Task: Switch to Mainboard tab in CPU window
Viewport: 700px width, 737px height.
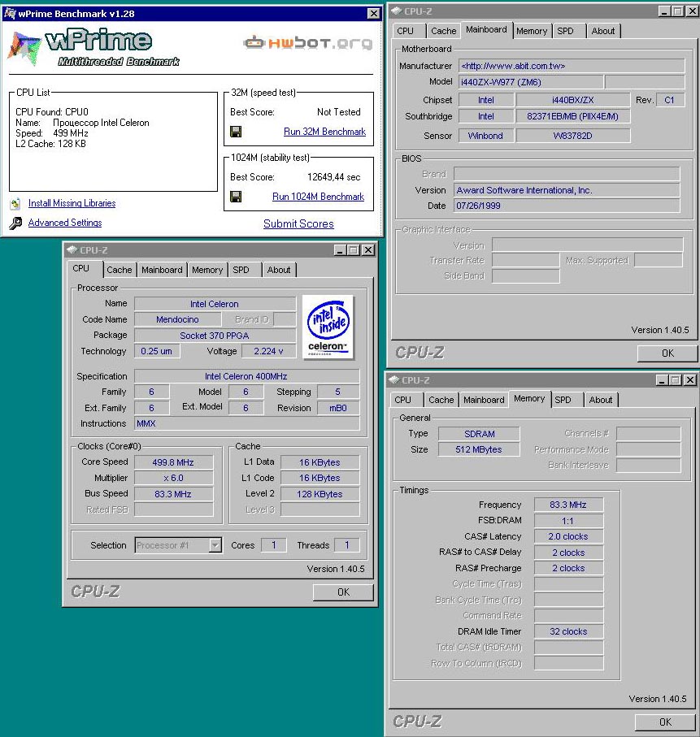Action: tap(162, 270)
